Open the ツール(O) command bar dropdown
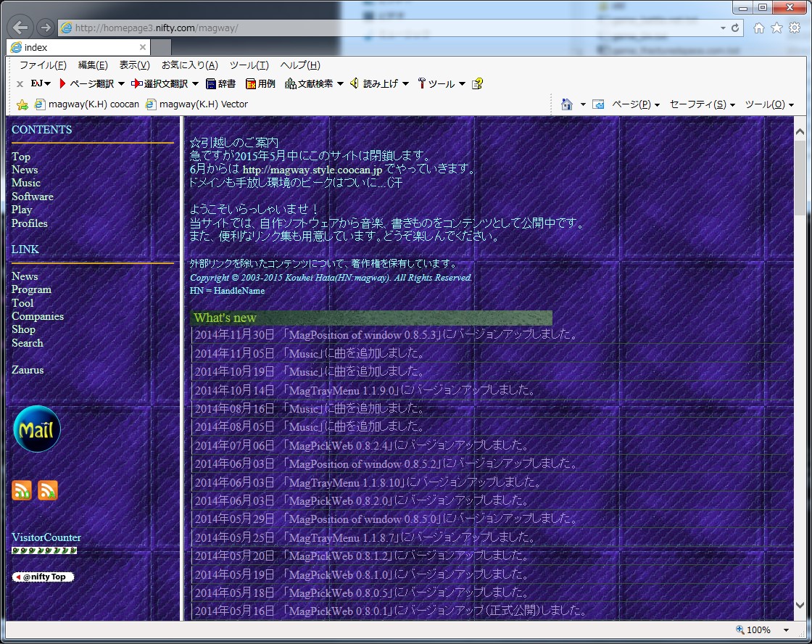 769,104
